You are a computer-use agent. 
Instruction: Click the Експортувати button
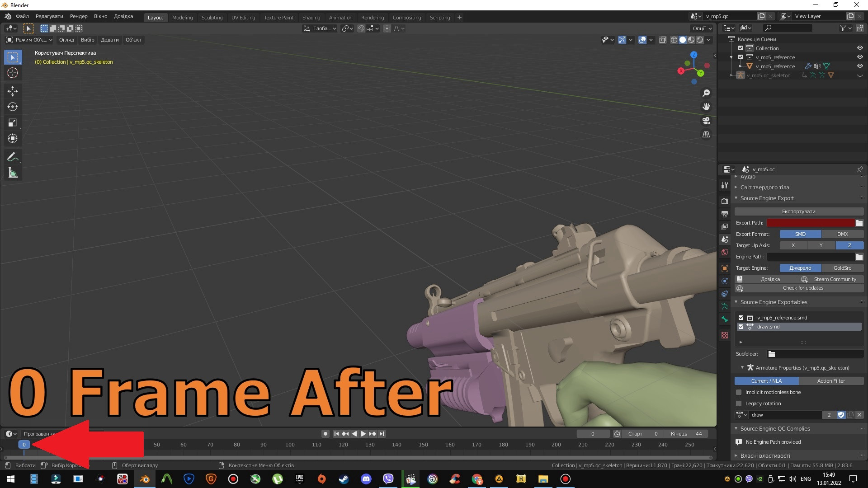click(798, 211)
